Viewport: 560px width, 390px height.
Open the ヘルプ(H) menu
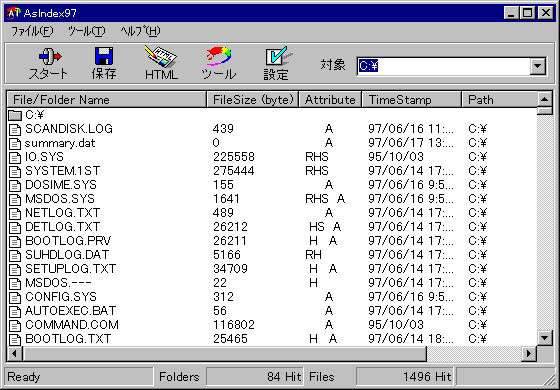point(140,31)
